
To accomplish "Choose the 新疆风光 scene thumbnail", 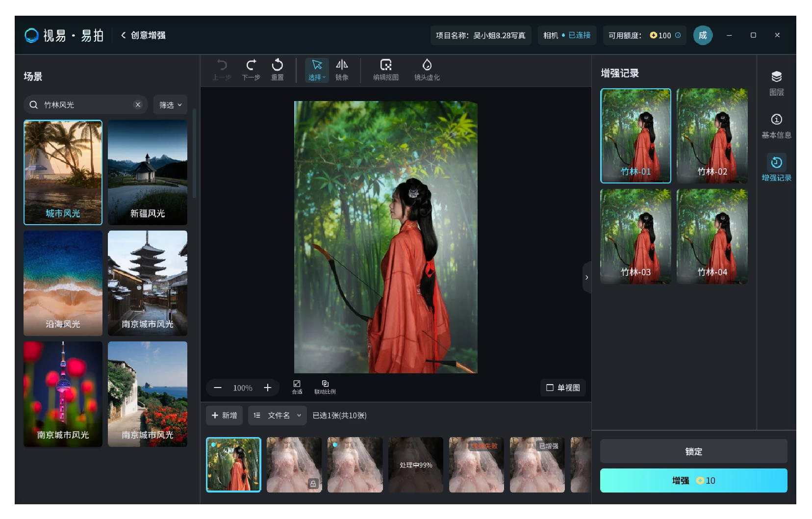I will [x=148, y=172].
